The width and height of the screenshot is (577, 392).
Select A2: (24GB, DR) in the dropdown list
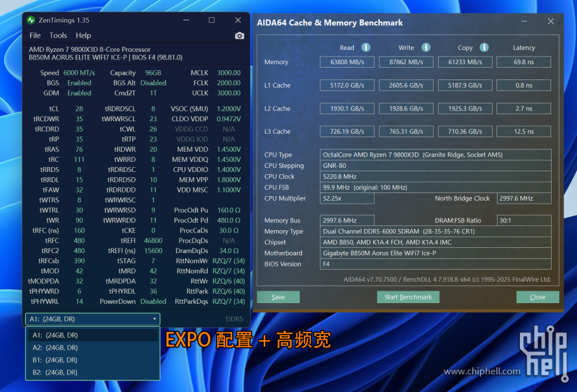[93, 347]
